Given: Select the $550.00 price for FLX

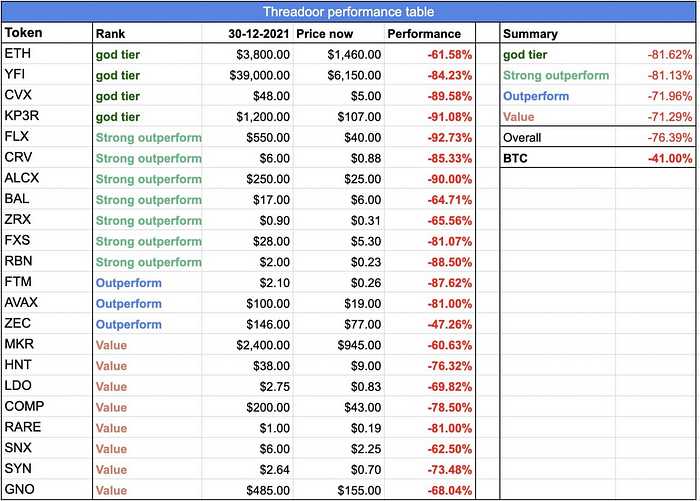Looking at the screenshot, I should click(247, 137).
